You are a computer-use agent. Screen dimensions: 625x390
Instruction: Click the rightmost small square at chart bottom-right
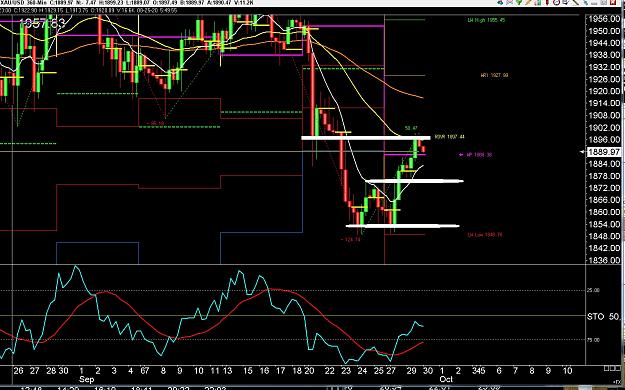(x=618, y=368)
